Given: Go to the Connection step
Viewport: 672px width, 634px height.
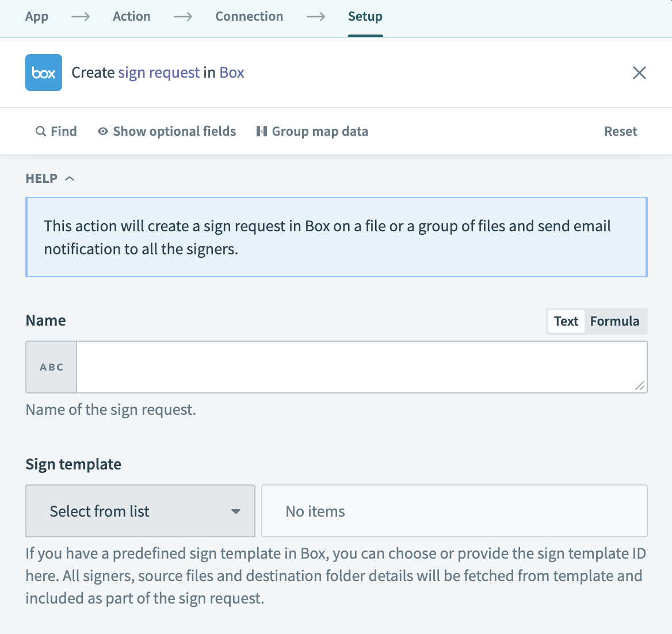Looking at the screenshot, I should pyautogui.click(x=249, y=17).
